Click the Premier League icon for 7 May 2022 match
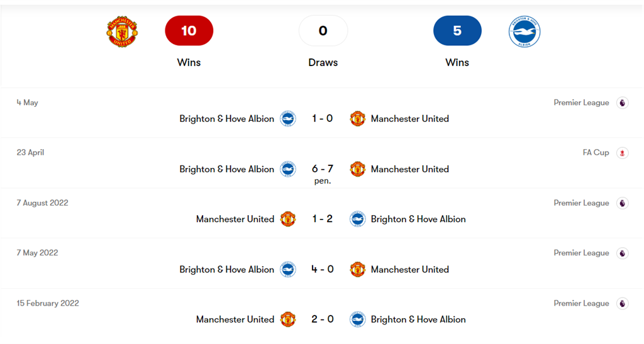 622,253
